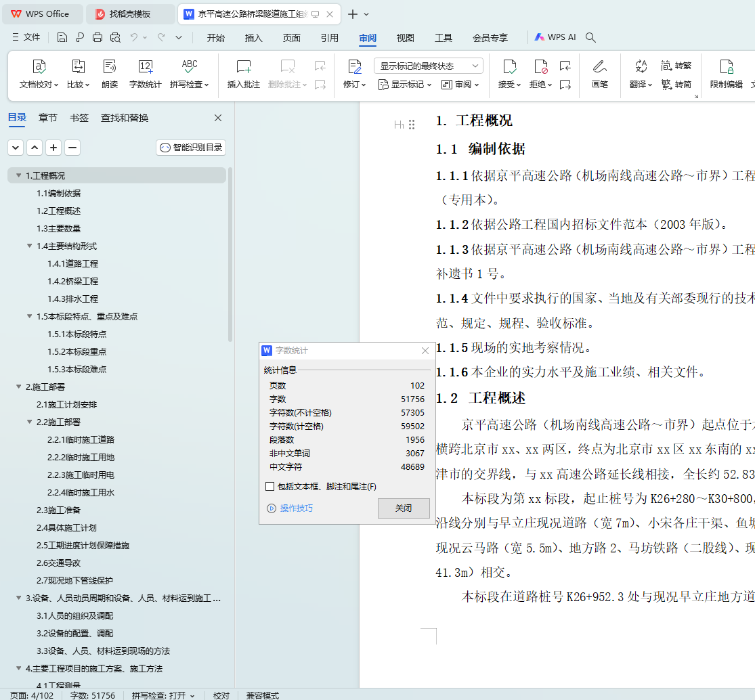Switch to the WPS Office home tab
The width and height of the screenshot is (755, 700).
pyautogui.click(x=42, y=14)
